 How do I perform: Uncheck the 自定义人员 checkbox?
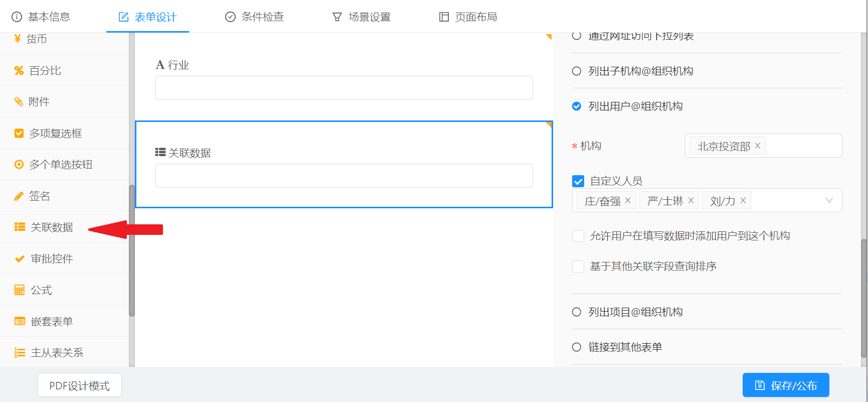[578, 181]
